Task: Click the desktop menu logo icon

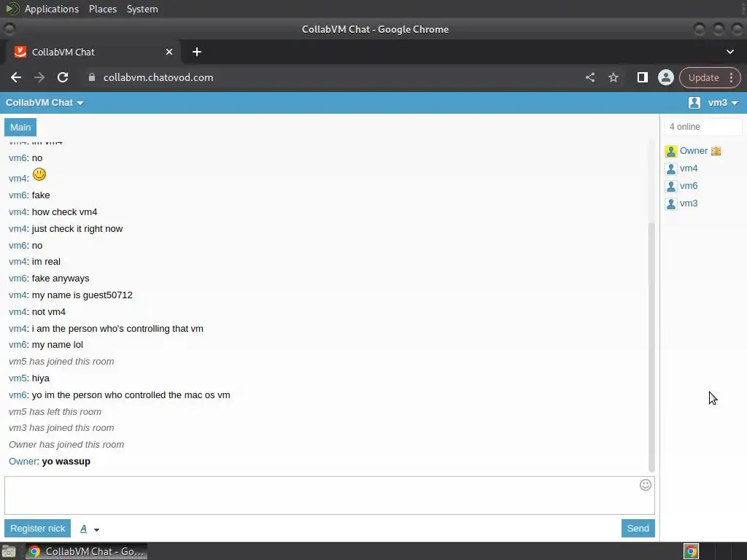Action: click(12, 9)
